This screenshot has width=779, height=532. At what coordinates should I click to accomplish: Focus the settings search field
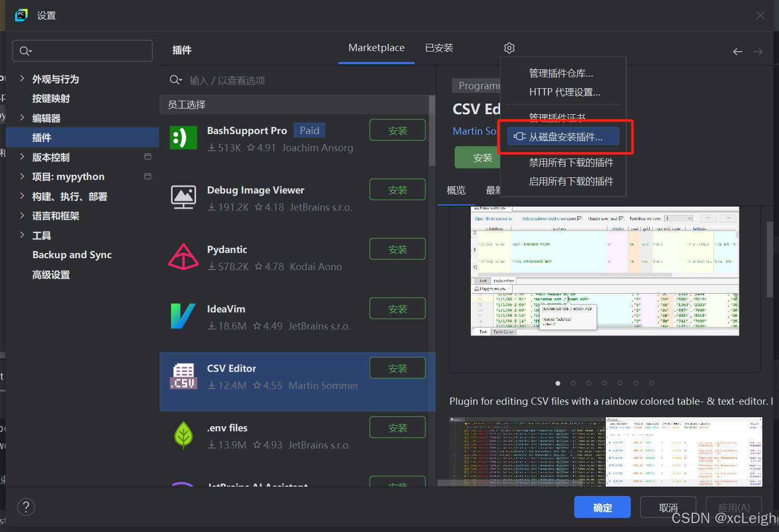[x=82, y=51]
